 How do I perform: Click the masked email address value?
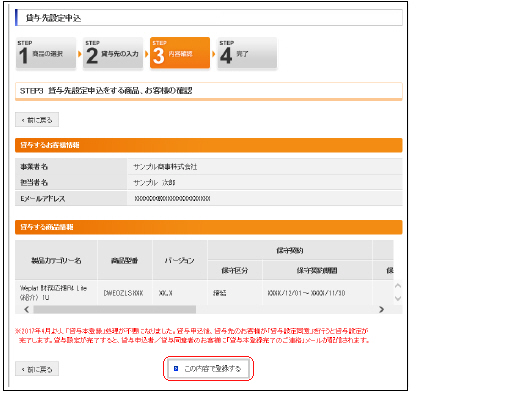pyautogui.click(x=172, y=199)
